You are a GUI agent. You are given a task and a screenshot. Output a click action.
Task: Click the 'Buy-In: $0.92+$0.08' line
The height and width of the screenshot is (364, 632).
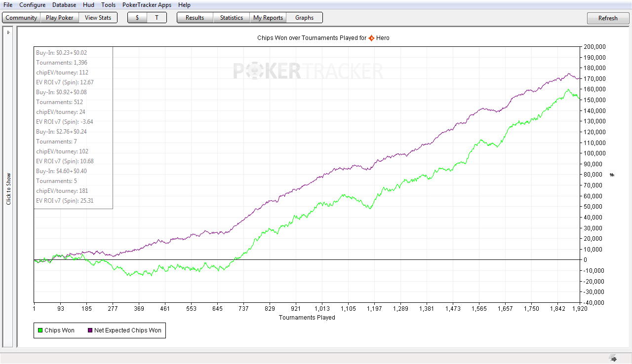[x=61, y=92]
